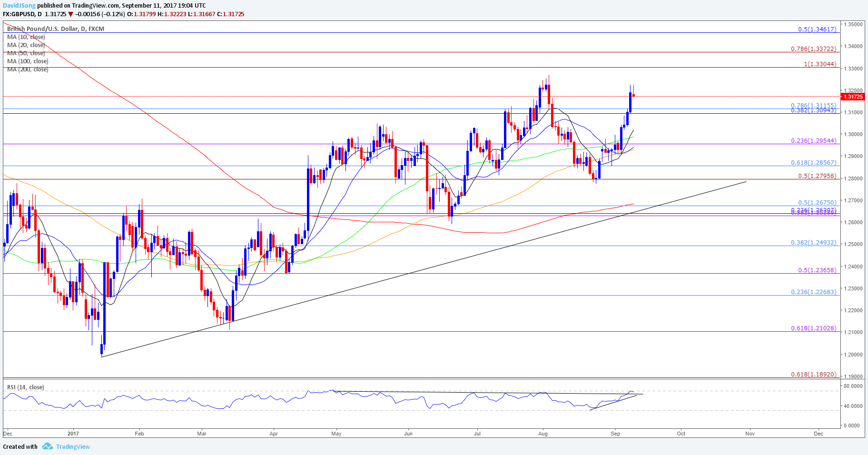Click the 1.34000 price axis label
Screen dimensions: 868x455
[x=853, y=46]
